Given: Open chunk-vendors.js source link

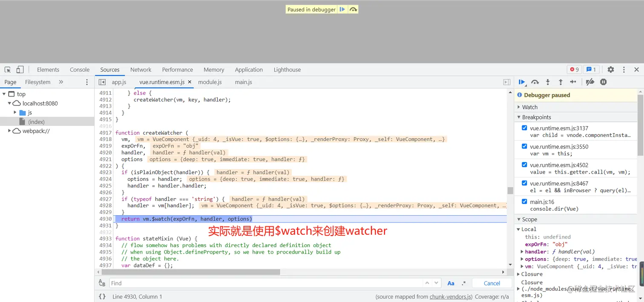Looking at the screenshot, I should click(x=451, y=296).
